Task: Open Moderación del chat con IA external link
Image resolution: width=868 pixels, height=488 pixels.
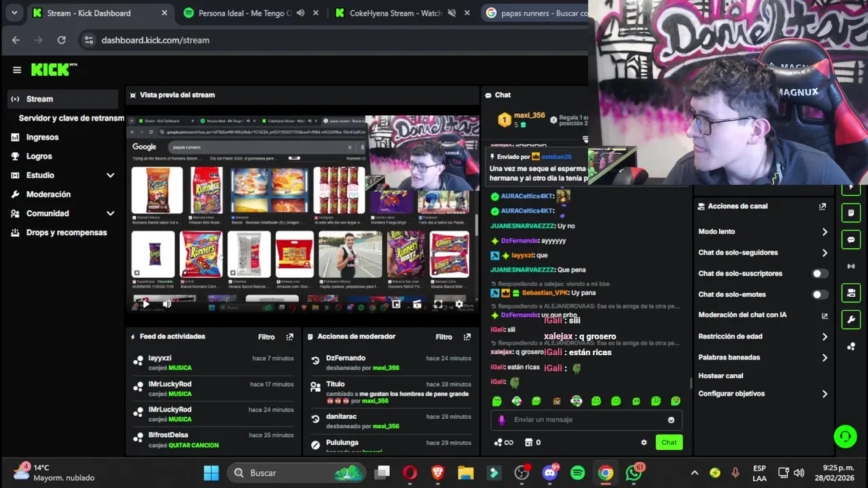Action: click(x=825, y=315)
